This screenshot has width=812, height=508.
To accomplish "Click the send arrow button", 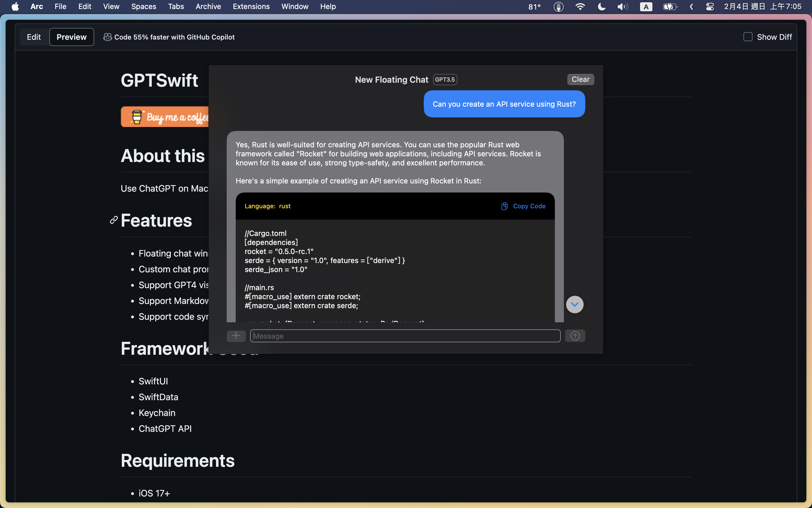I will (x=575, y=336).
